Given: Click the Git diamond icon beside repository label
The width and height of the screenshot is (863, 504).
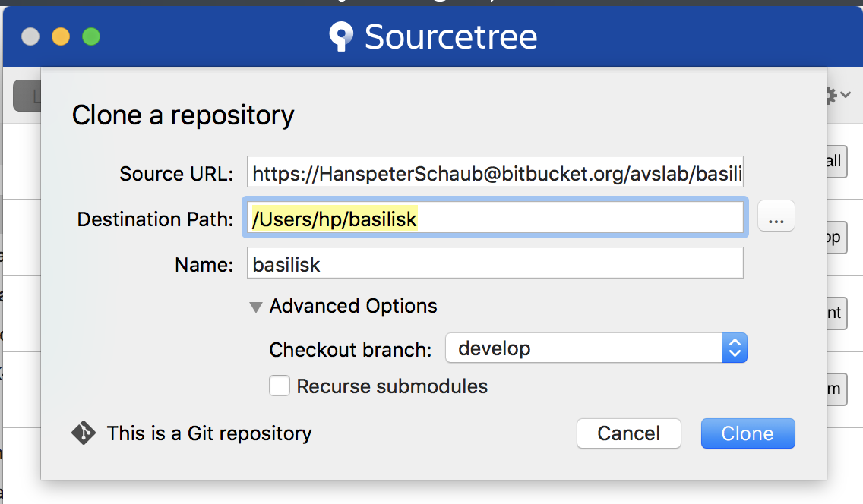Looking at the screenshot, I should [84, 433].
